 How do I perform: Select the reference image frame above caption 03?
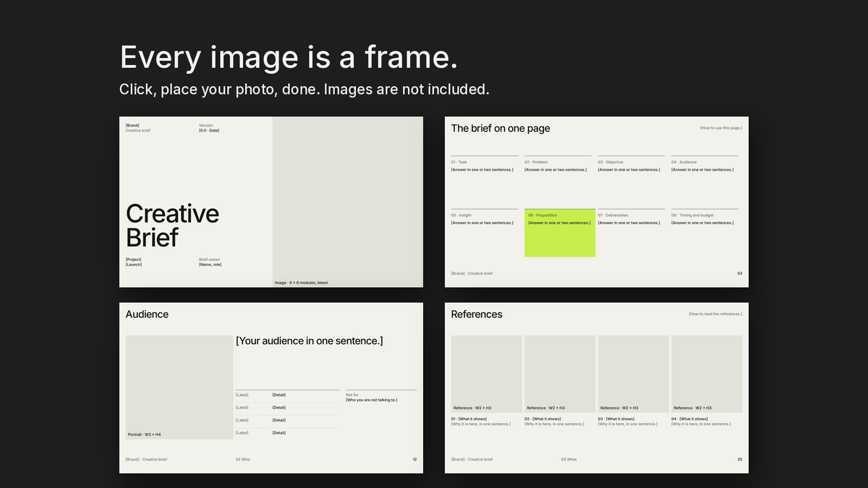[633, 374]
